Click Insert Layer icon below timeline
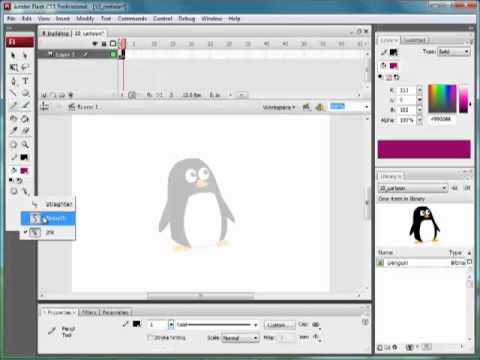 pyautogui.click(x=44, y=95)
